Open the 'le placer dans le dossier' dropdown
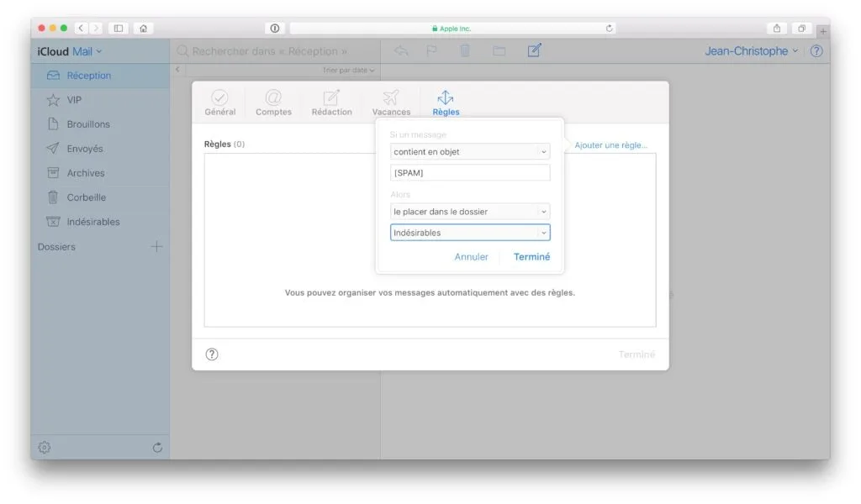861x504 pixels. pyautogui.click(x=469, y=212)
